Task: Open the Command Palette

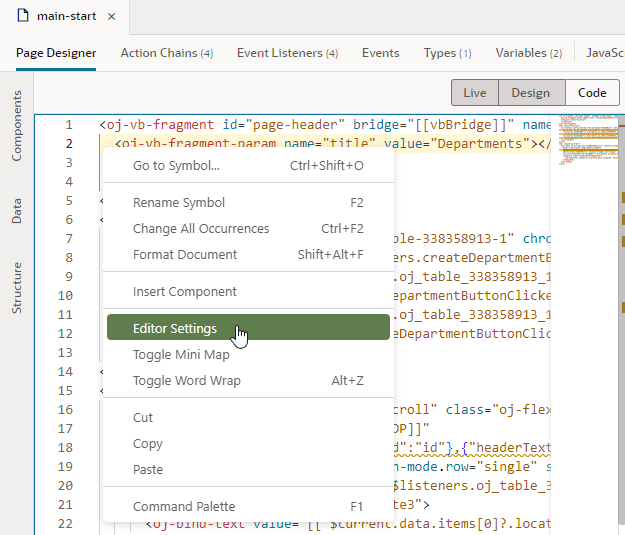Action: (x=248, y=506)
